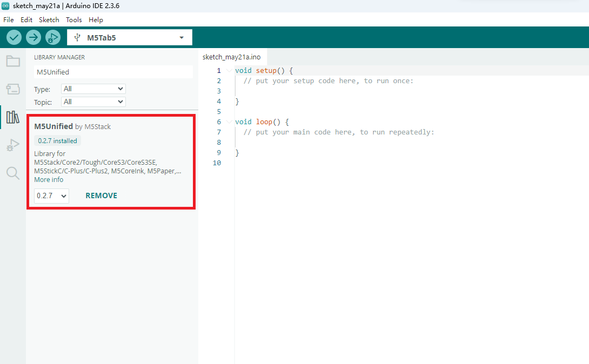Screen dimensions: 589x364
Task: Click the 'put your setup code here' comment
Action: pos(329,80)
